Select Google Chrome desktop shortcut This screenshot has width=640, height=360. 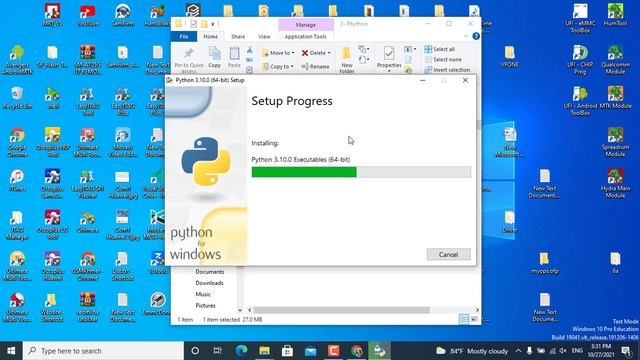(17, 142)
